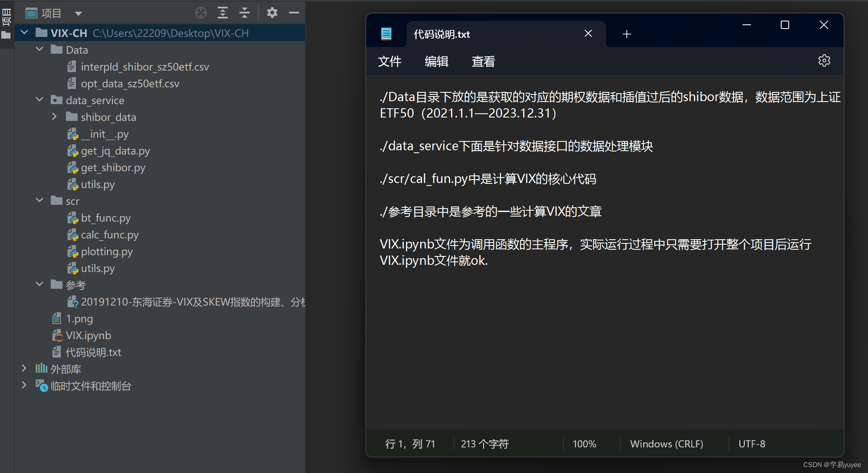This screenshot has width=868, height=473.
Task: Click the locate/select opened file target icon
Action: point(201,13)
